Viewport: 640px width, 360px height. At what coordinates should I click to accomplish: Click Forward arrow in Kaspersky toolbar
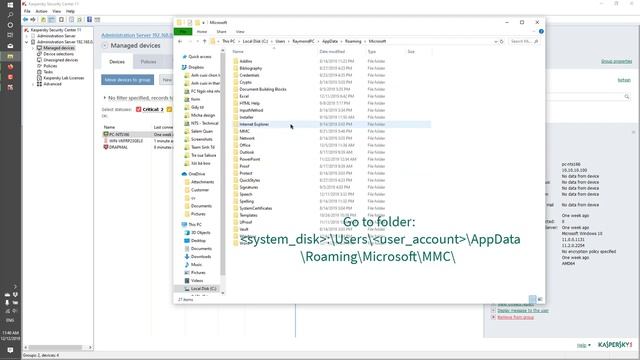[33, 20]
